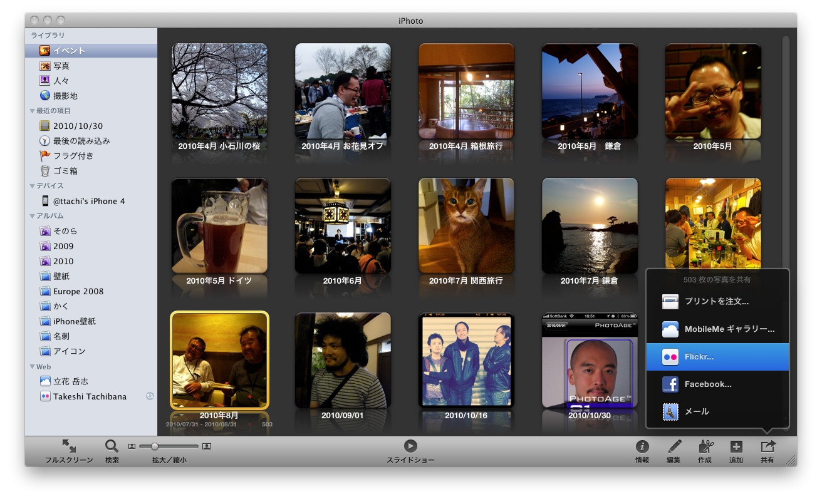Image resolution: width=822 pixels, height=504 pixels.
Task: Collapse the アルバム section triangle
Action: pyautogui.click(x=33, y=216)
